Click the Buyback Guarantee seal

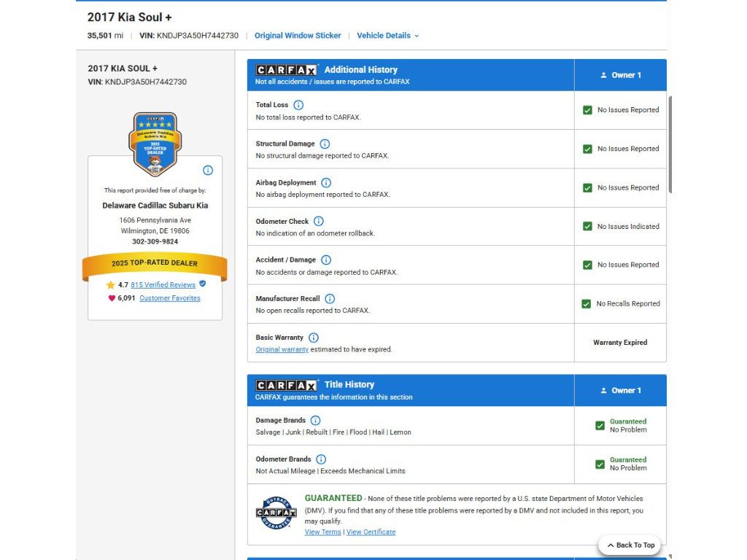(276, 513)
